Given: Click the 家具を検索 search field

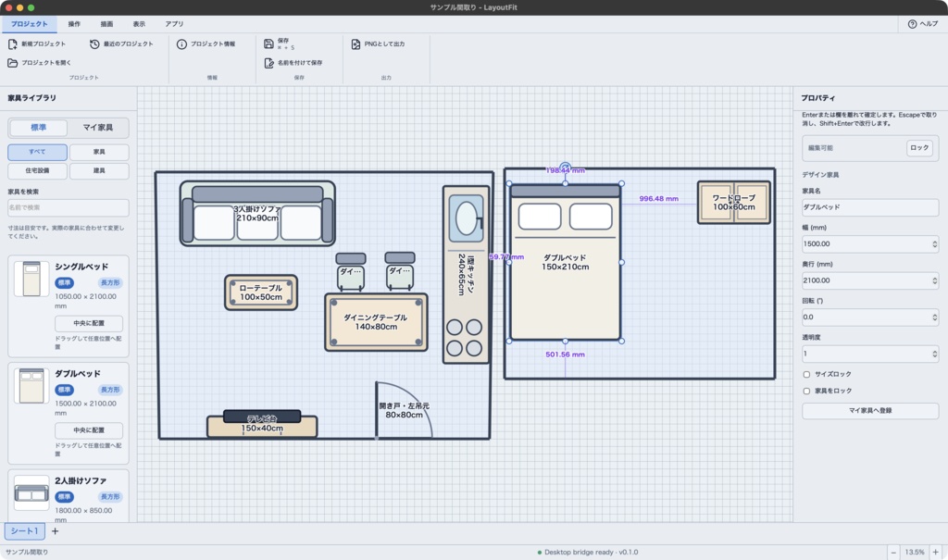Looking at the screenshot, I should tap(69, 207).
